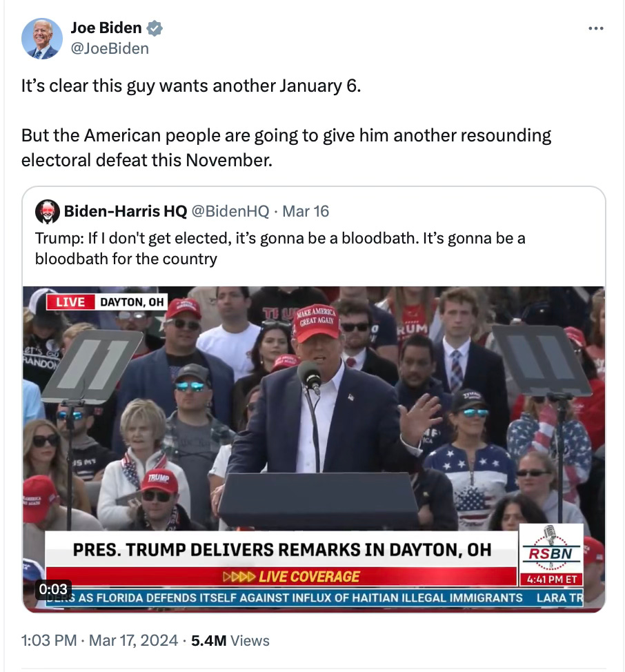625x672 pixels.
Task: Click the 0:03 video duration badge
Action: pos(53,589)
